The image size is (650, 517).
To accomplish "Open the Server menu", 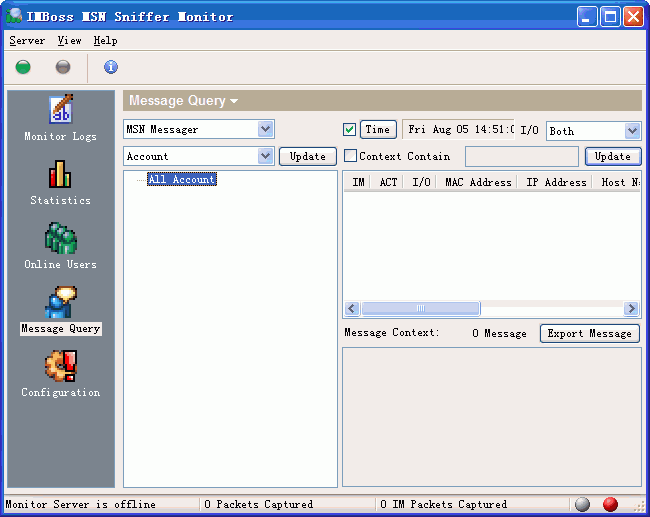I will [x=27, y=41].
